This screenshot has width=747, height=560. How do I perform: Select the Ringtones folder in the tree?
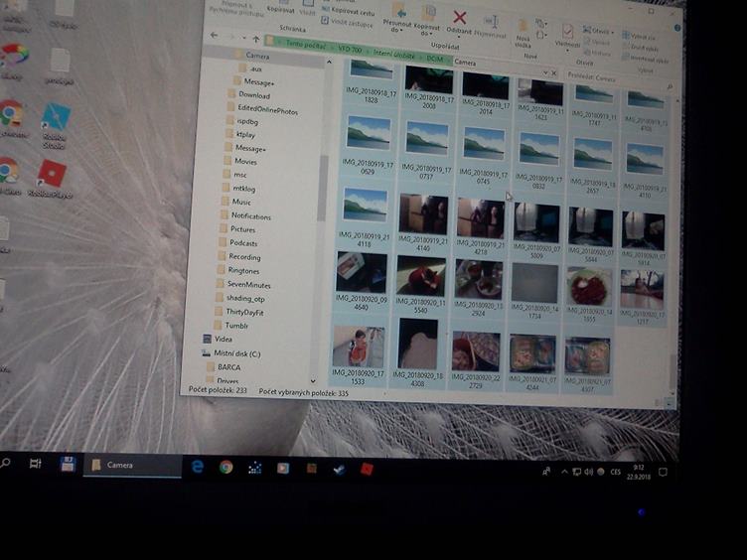(243, 270)
